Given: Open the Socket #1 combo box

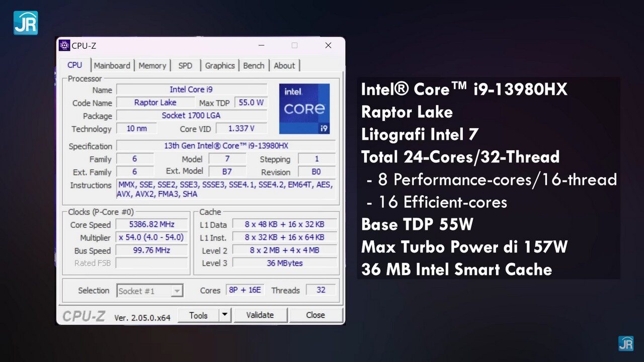Looking at the screenshot, I should point(150,291).
